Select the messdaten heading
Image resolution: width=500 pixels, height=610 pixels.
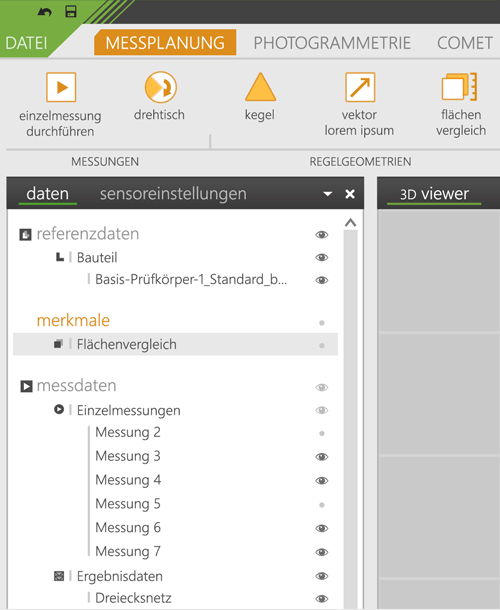[x=76, y=386]
